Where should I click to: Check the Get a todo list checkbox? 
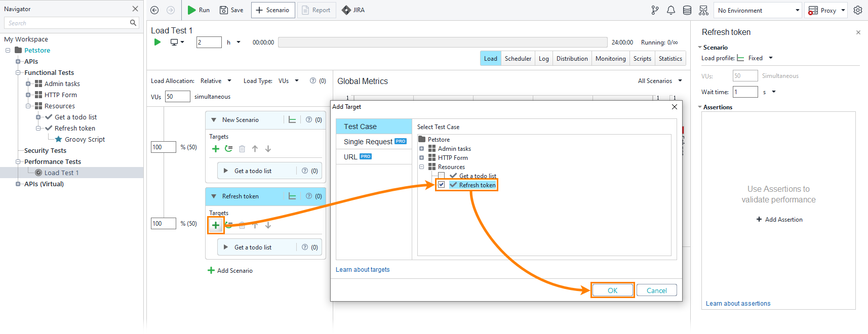442,176
